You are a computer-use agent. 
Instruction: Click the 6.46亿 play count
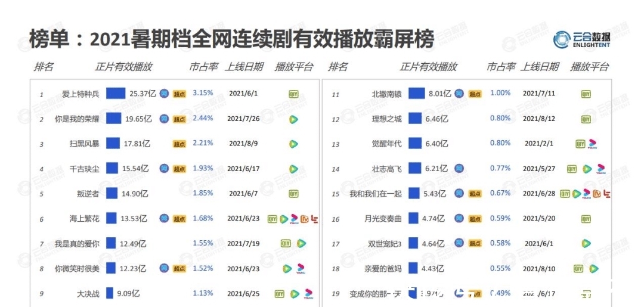point(436,119)
